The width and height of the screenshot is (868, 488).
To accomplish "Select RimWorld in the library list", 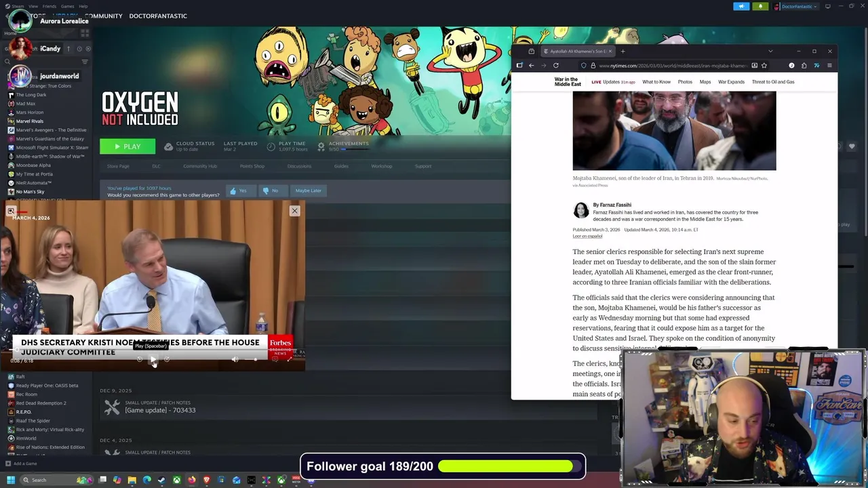I will 26,439.
